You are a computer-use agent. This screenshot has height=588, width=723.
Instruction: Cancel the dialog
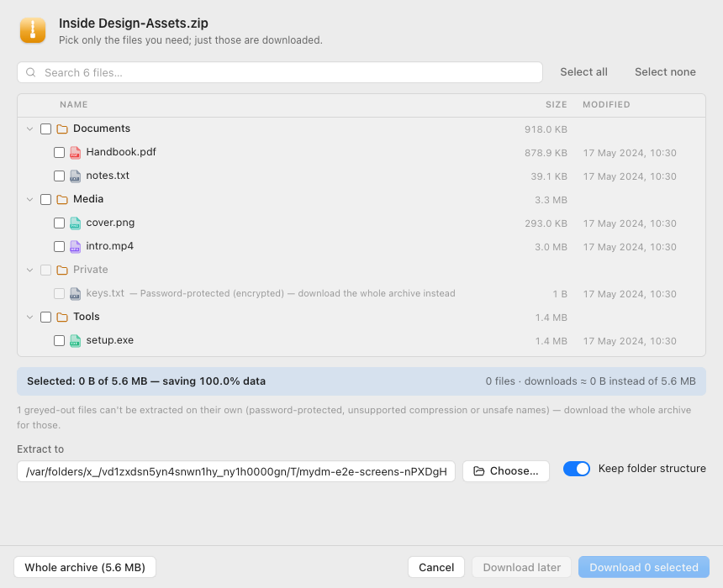(x=436, y=567)
